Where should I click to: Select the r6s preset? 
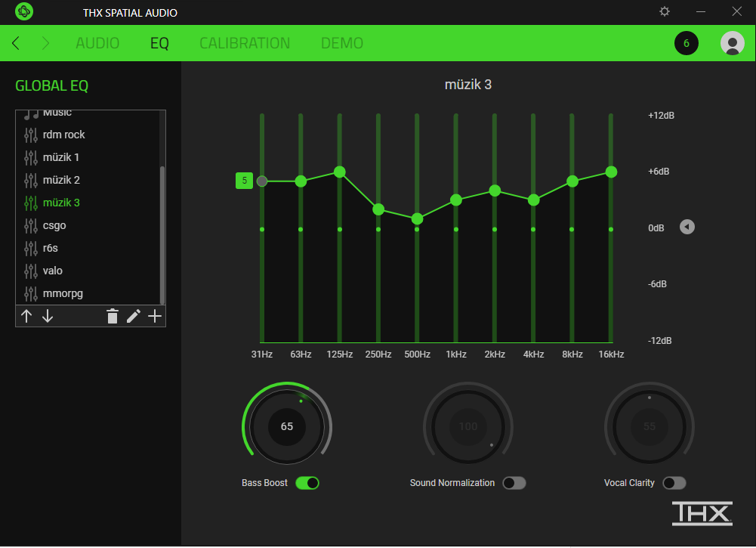point(88,248)
